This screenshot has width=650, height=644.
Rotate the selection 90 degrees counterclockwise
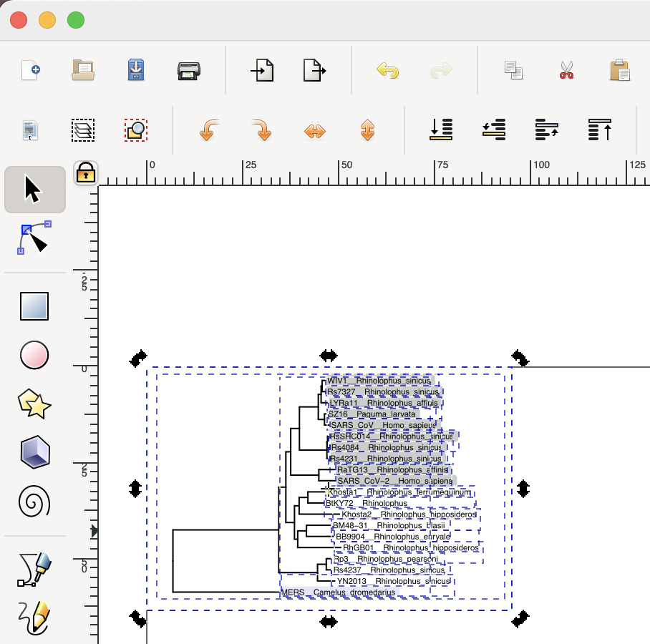coord(207,130)
